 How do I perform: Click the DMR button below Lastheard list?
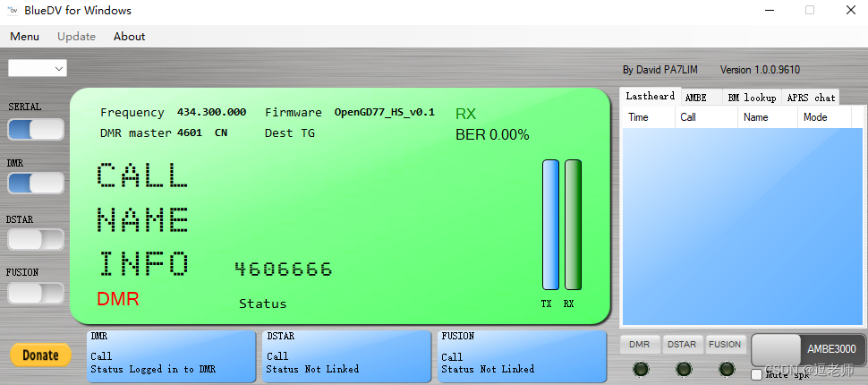tap(640, 344)
